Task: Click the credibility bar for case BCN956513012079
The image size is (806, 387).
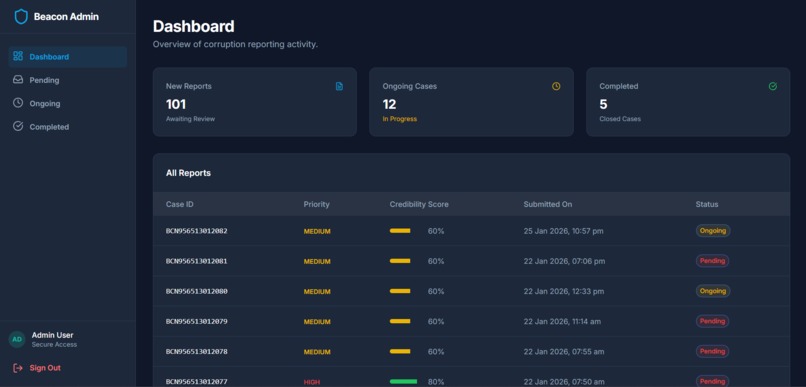Action: pos(400,321)
